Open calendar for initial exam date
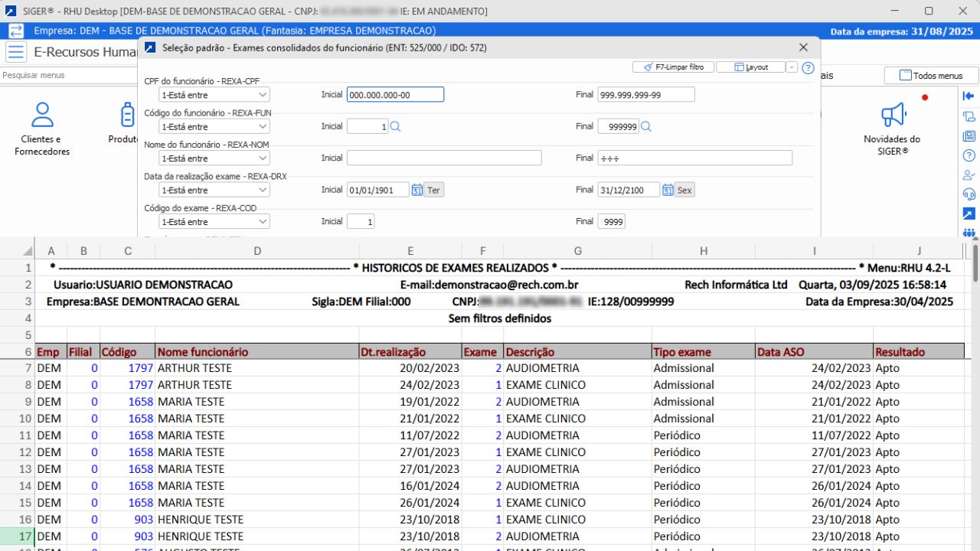 pos(417,190)
